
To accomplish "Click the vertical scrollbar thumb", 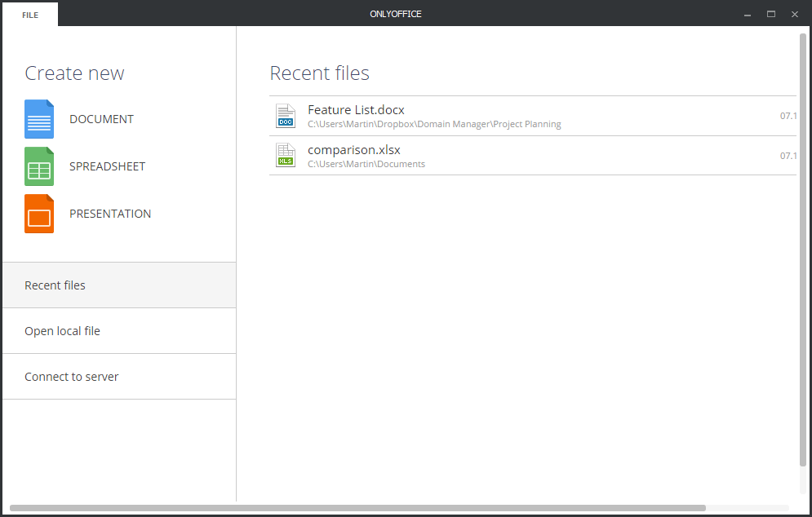I will [x=803, y=250].
